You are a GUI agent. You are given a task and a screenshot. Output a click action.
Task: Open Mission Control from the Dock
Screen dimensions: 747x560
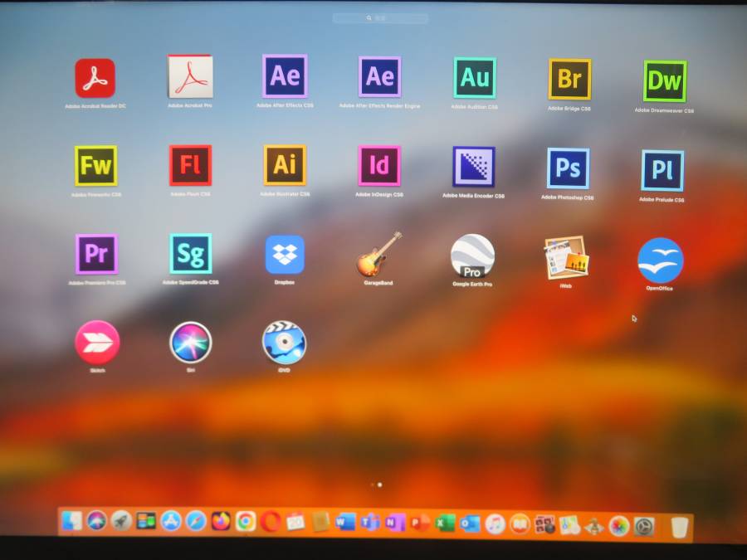pyautogui.click(x=146, y=522)
